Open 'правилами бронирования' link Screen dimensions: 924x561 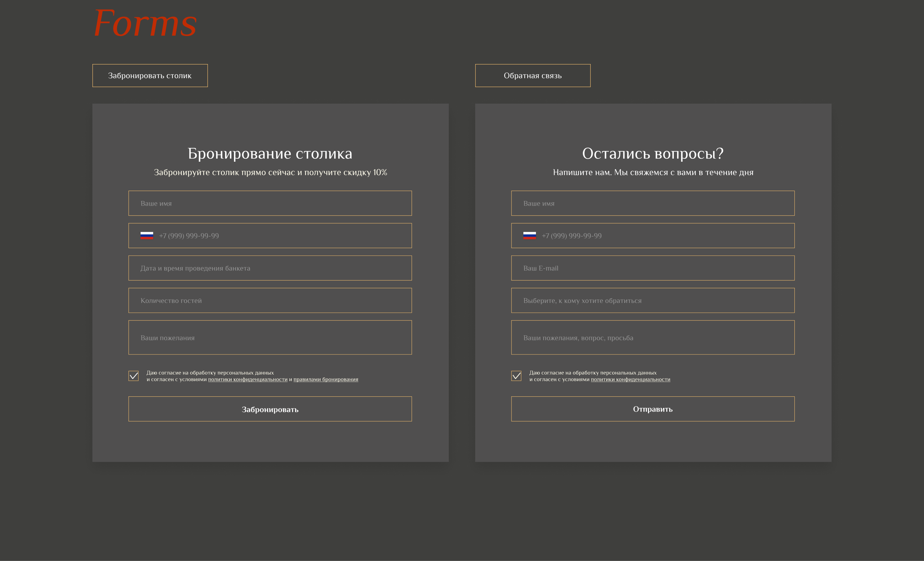point(325,379)
